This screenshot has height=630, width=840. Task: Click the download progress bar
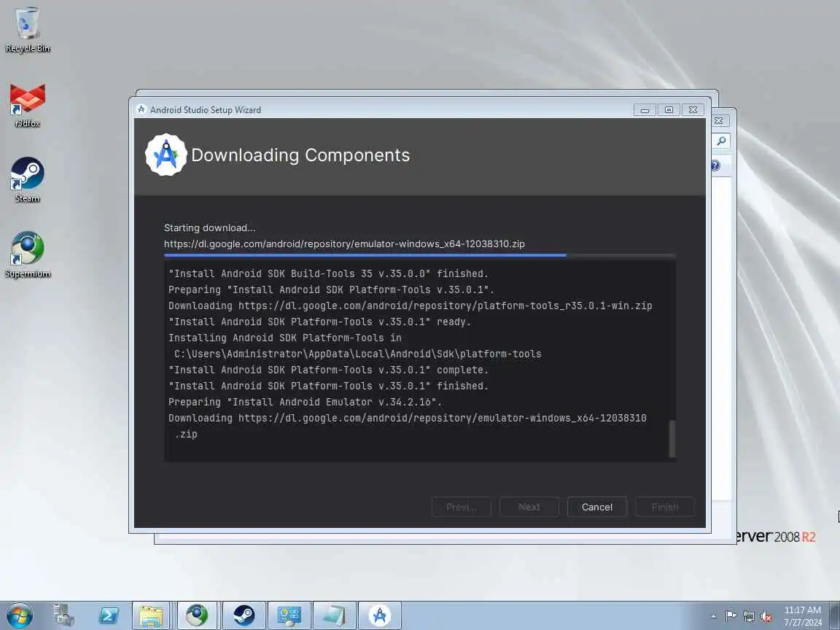point(419,255)
